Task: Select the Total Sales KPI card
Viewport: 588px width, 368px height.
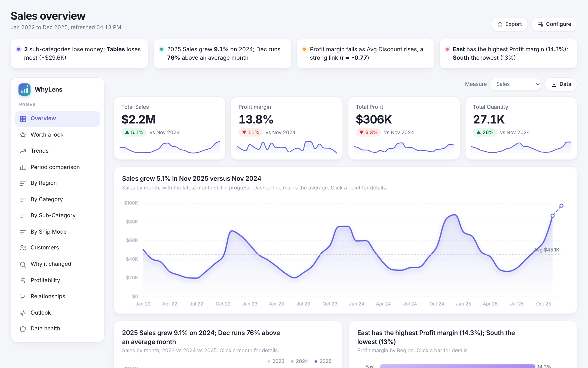Action: pyautogui.click(x=170, y=128)
